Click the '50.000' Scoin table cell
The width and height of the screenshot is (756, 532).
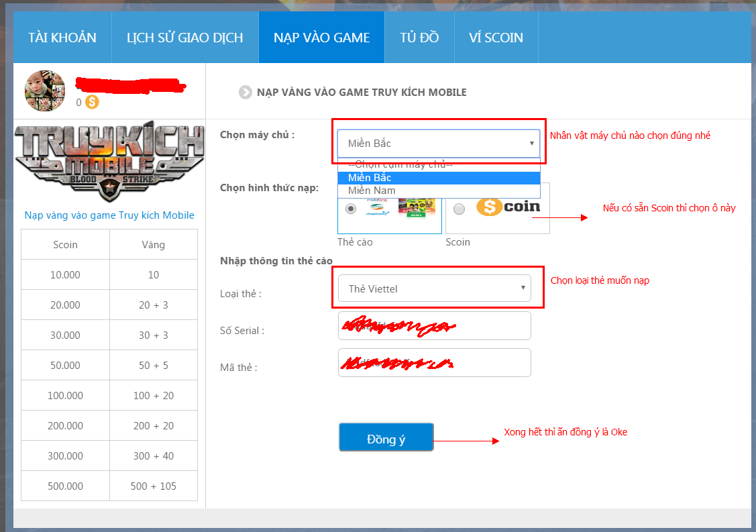[x=65, y=365]
